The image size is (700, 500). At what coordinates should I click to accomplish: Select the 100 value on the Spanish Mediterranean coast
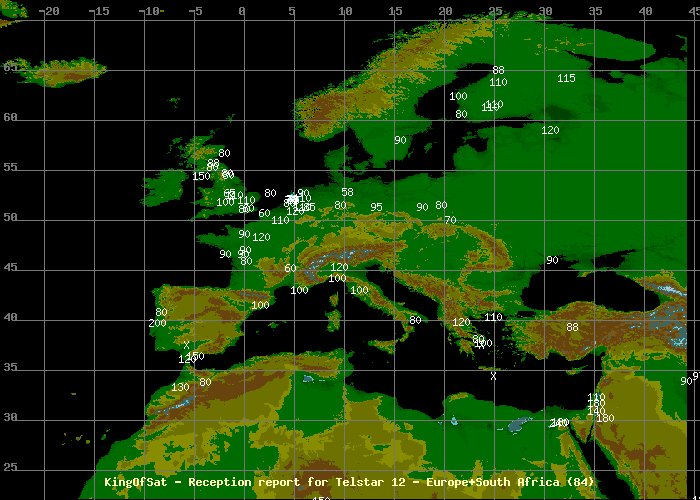pos(260,305)
